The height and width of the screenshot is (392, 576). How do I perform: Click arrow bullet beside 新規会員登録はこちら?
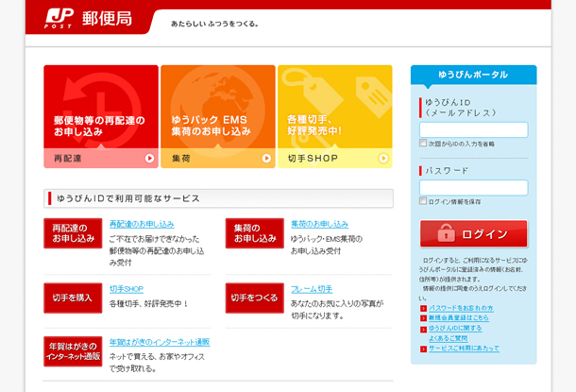423,318
